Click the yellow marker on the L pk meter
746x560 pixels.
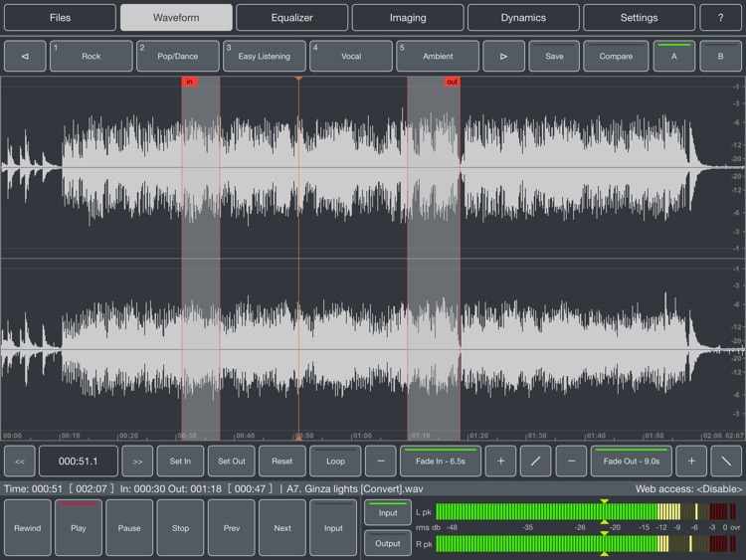[604, 502]
